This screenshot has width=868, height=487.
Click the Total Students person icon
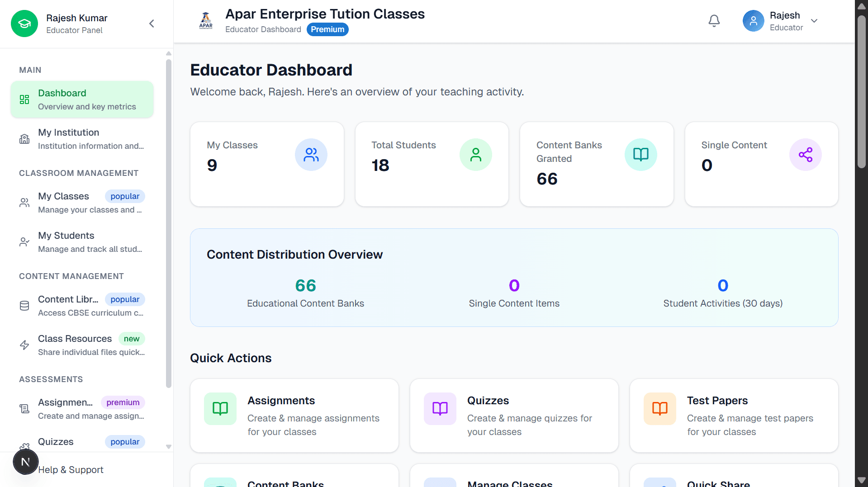point(476,155)
